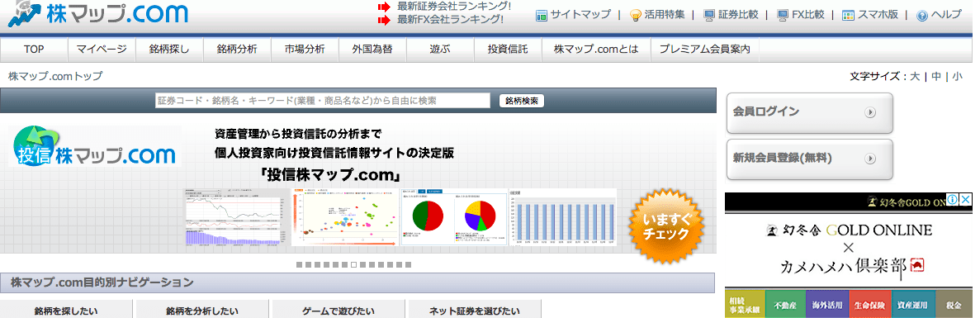Click the 証券比較 monitor icon
This screenshot has width=980, height=318.
[x=709, y=15]
